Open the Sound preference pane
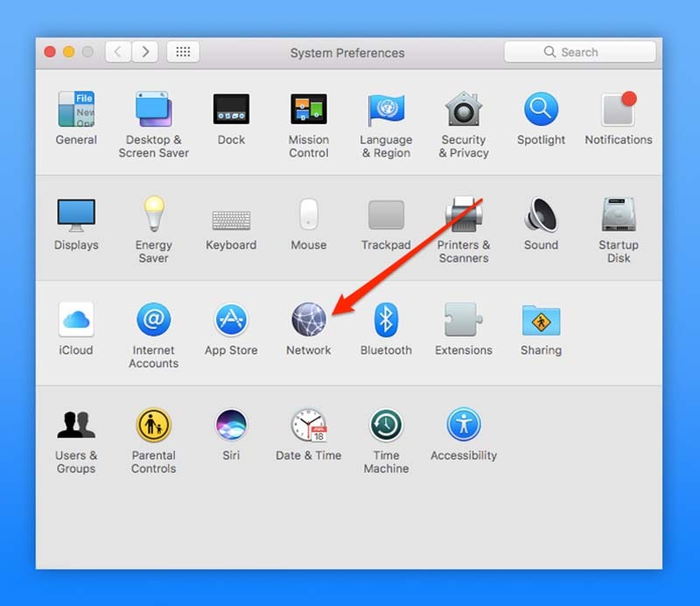Screen dimensions: 700x606 pos(541,216)
